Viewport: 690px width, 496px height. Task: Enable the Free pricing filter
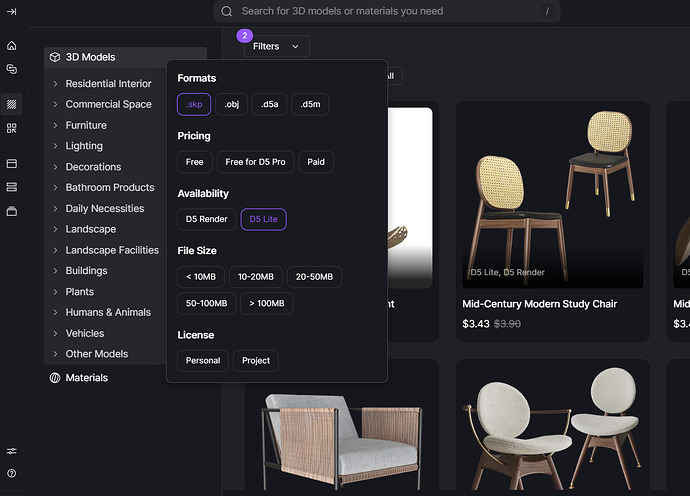tap(195, 162)
